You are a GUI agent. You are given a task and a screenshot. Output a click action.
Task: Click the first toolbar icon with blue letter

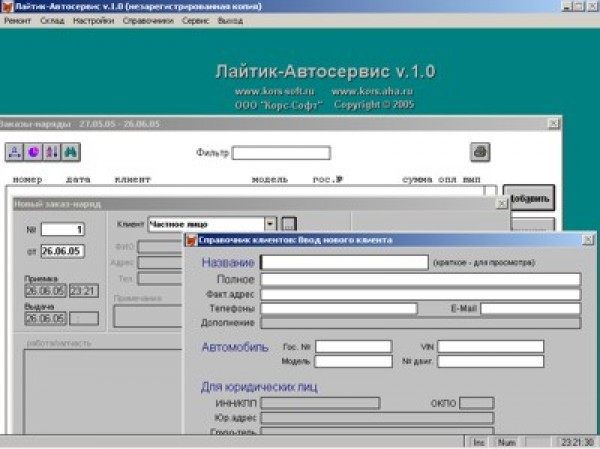(15, 152)
